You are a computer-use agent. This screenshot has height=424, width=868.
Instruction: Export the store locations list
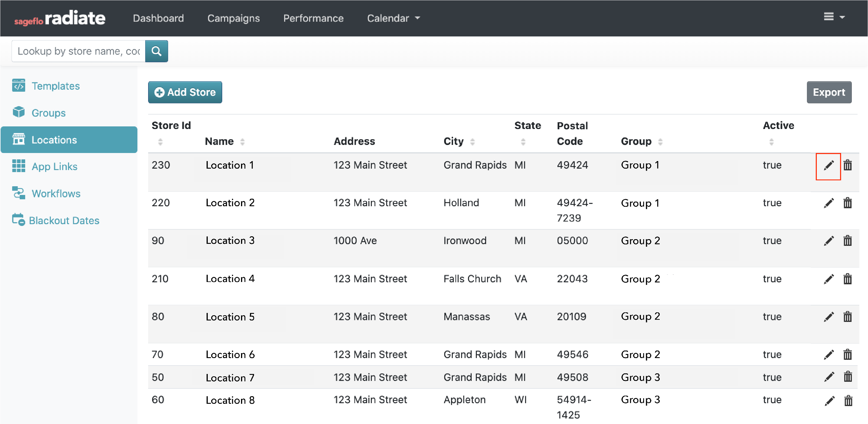829,92
